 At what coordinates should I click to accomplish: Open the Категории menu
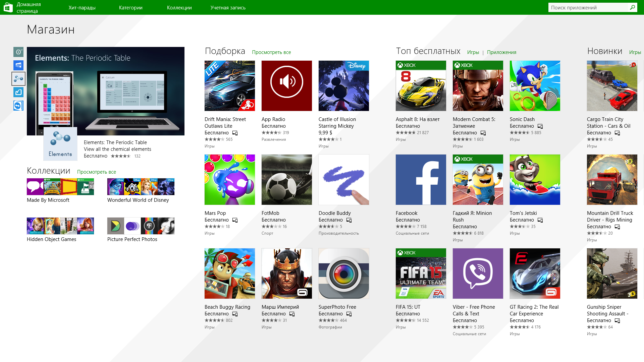click(x=131, y=7)
